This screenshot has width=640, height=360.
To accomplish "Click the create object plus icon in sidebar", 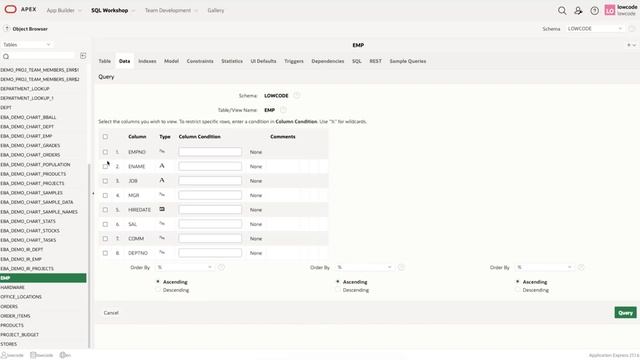I will coord(83,56).
